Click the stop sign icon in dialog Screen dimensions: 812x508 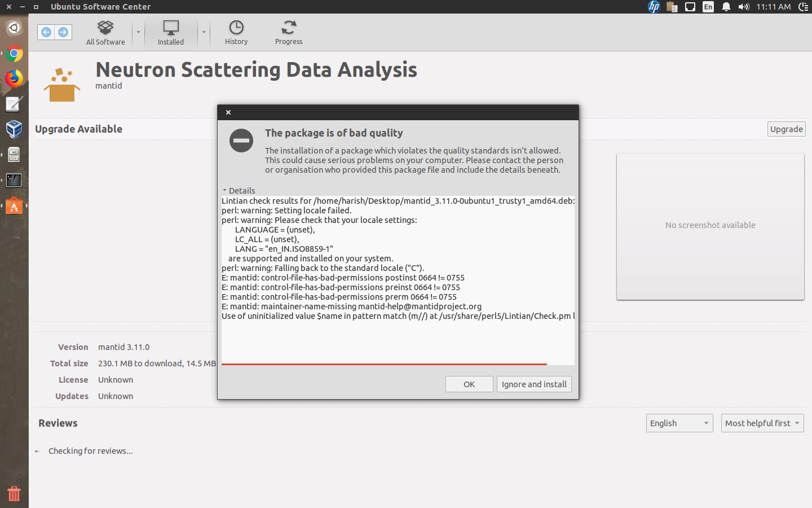(241, 140)
